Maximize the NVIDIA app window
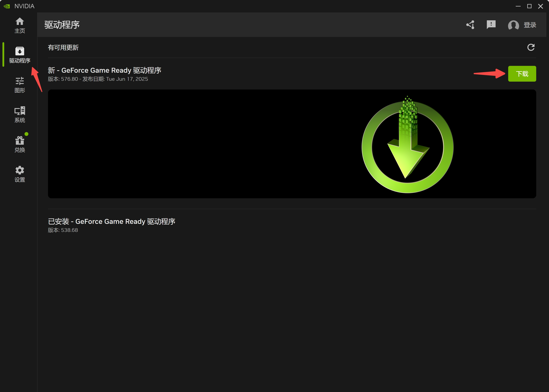549x392 pixels. (x=529, y=6)
